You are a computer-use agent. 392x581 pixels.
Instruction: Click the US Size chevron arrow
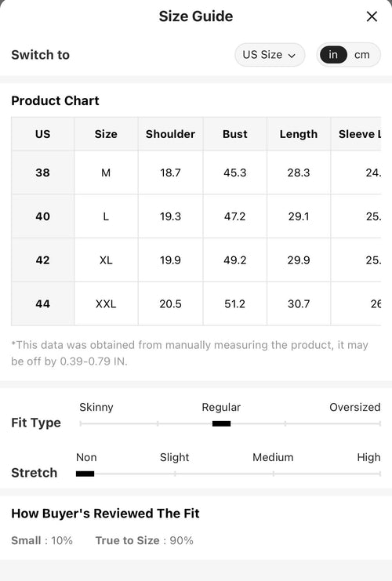[x=292, y=56]
